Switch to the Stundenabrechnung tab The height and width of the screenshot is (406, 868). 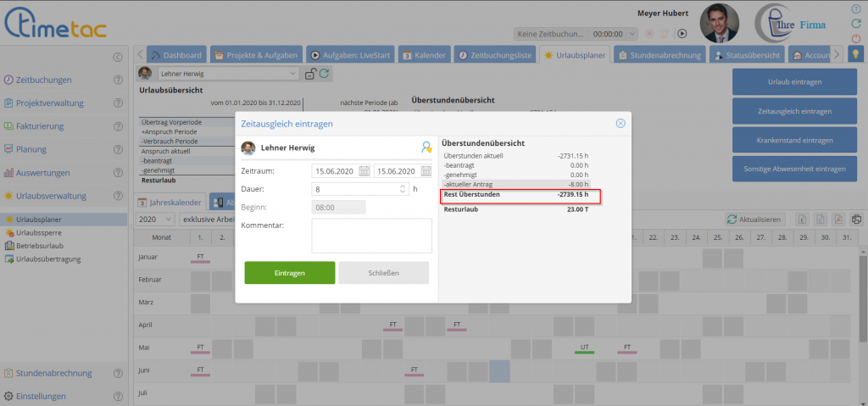(x=660, y=54)
